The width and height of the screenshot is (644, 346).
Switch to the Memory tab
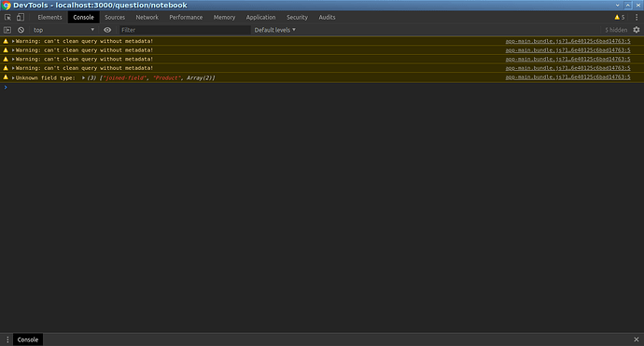tap(224, 17)
